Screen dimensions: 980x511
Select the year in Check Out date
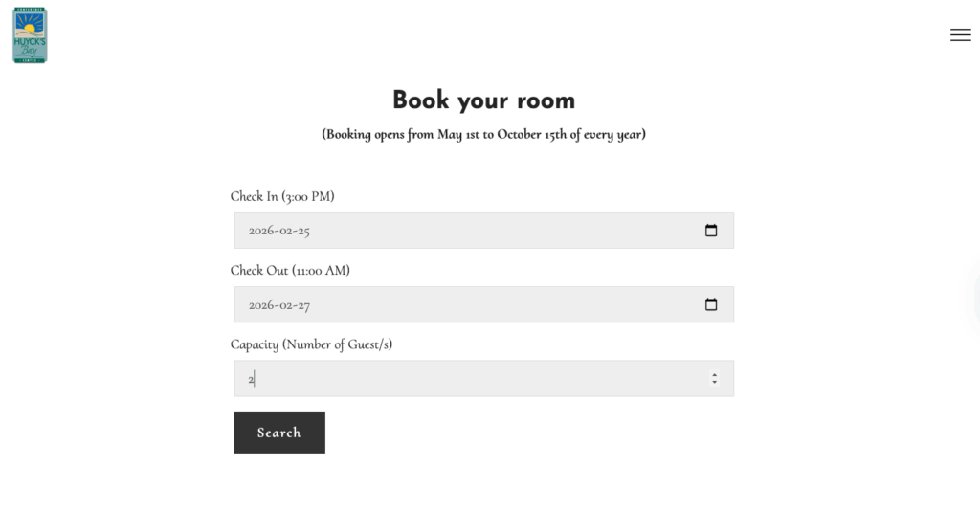(x=259, y=305)
